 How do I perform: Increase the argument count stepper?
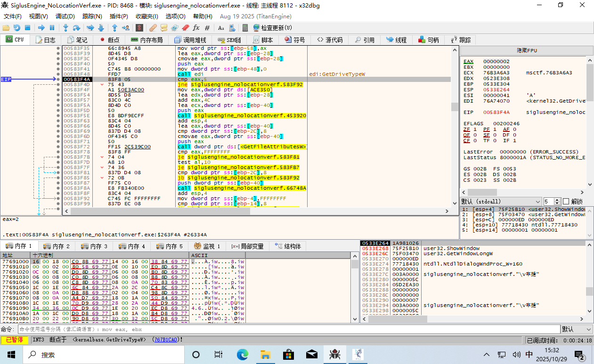[x=557, y=200]
